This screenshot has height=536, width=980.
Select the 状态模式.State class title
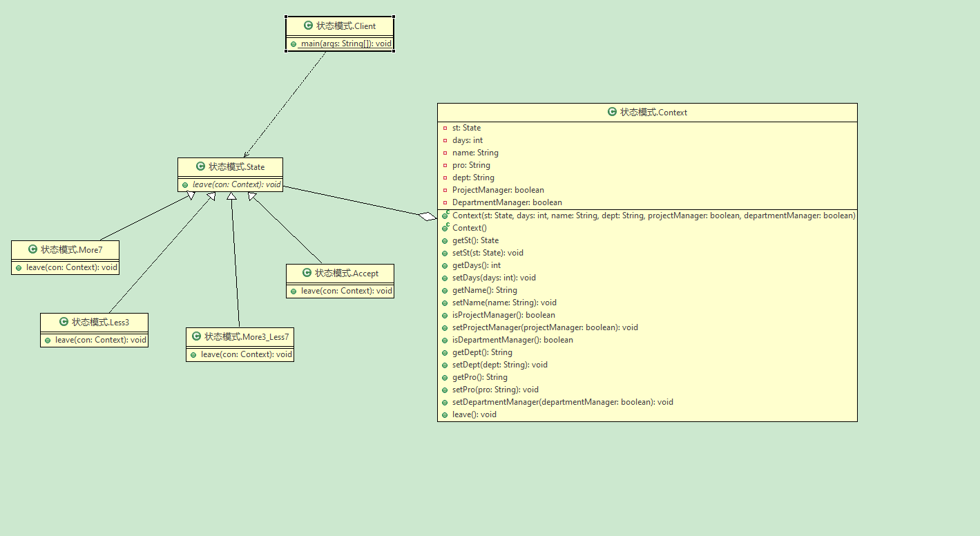tap(236, 166)
